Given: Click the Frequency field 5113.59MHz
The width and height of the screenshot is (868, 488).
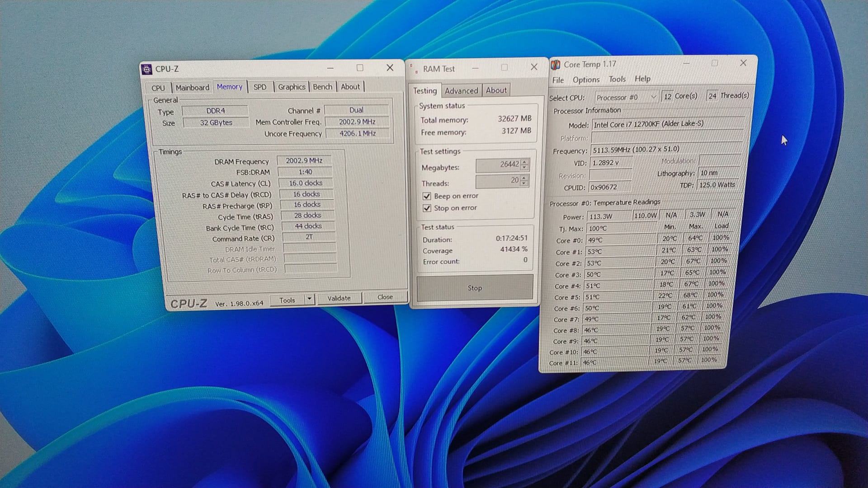Looking at the screenshot, I should (x=666, y=150).
